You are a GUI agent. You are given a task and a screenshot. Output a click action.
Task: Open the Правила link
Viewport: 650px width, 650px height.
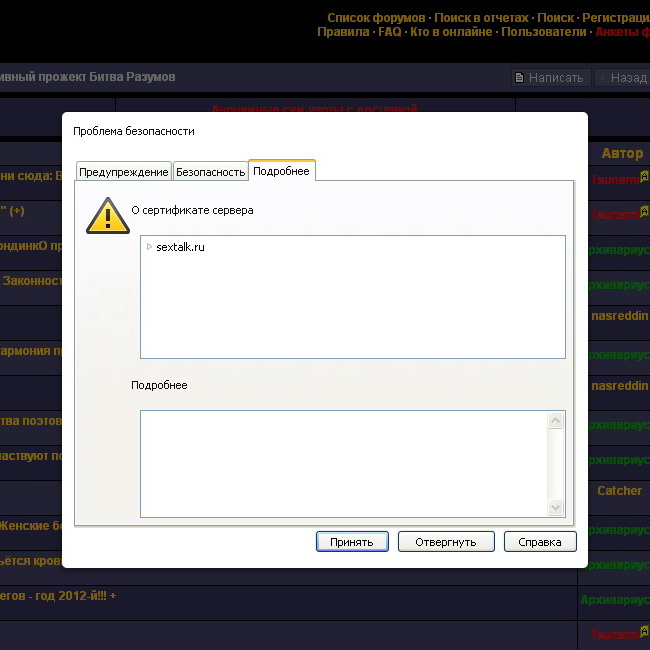(x=343, y=32)
